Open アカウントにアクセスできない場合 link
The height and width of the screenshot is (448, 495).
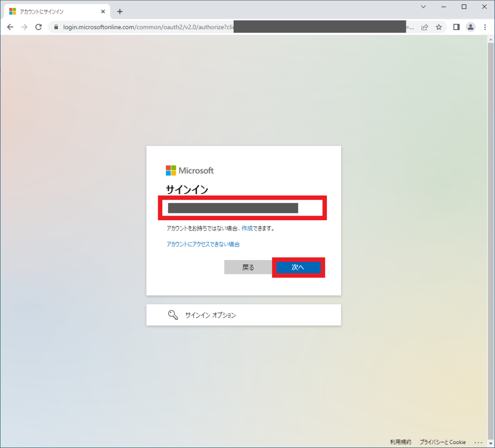pyautogui.click(x=203, y=244)
